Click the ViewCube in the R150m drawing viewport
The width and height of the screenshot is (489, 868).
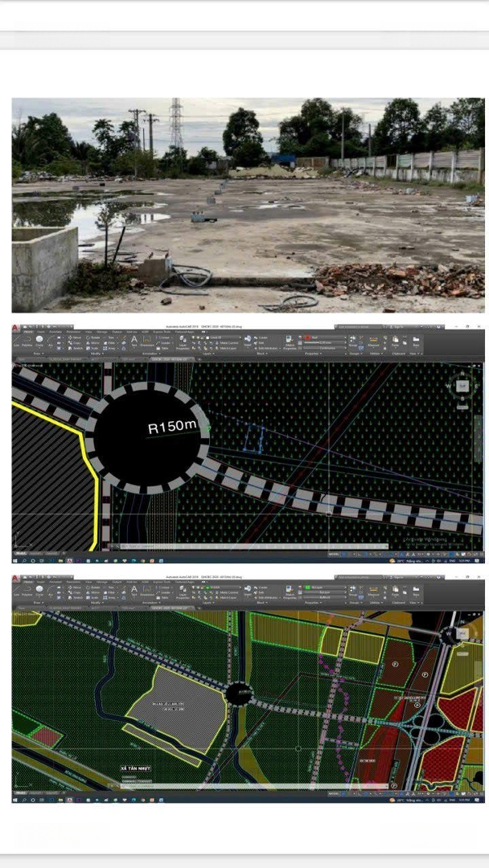[462, 386]
